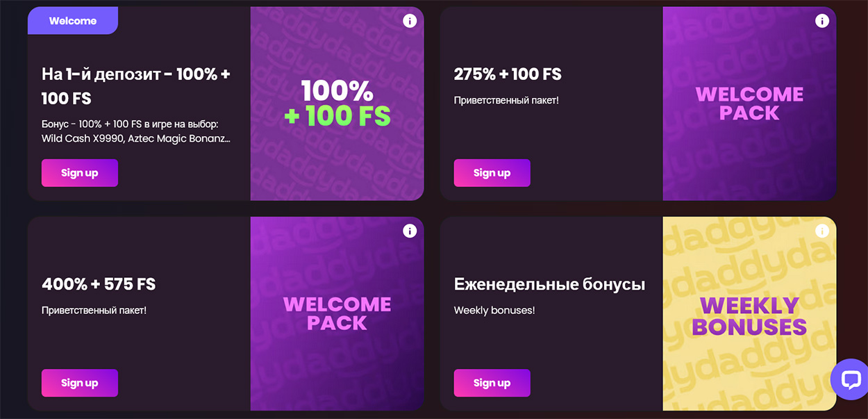
Task: Open info icon on the 400% Welcome Pack banner
Action: coord(410,231)
